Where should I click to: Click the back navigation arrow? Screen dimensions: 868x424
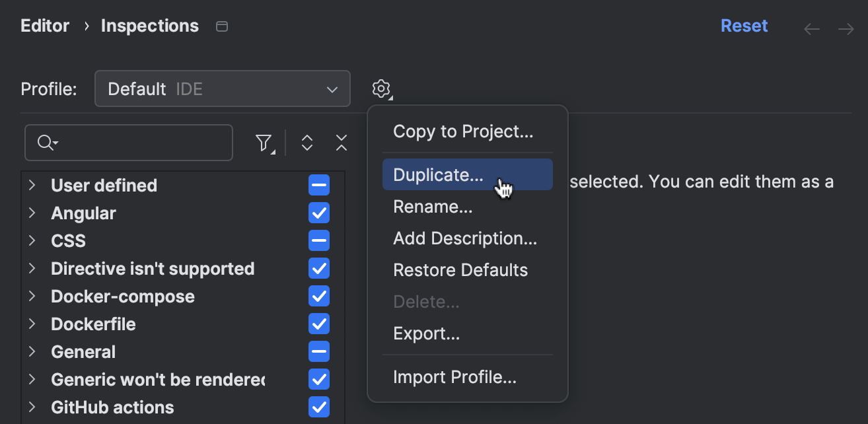coord(812,28)
